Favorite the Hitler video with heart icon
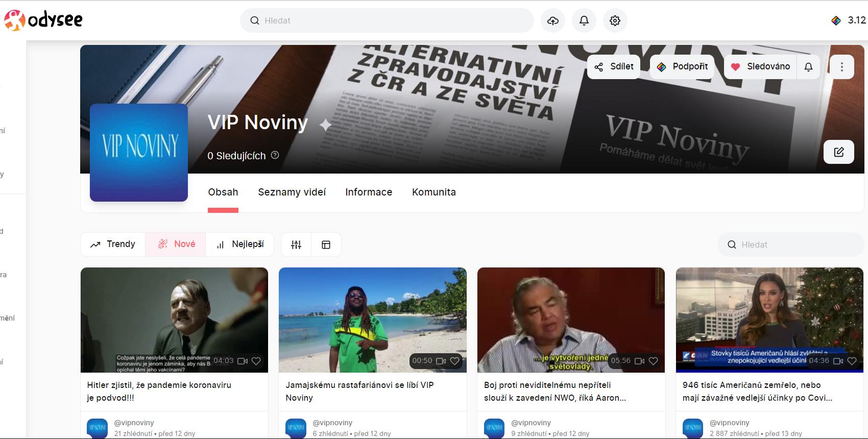Image resolution: width=868 pixels, height=439 pixels. point(256,361)
